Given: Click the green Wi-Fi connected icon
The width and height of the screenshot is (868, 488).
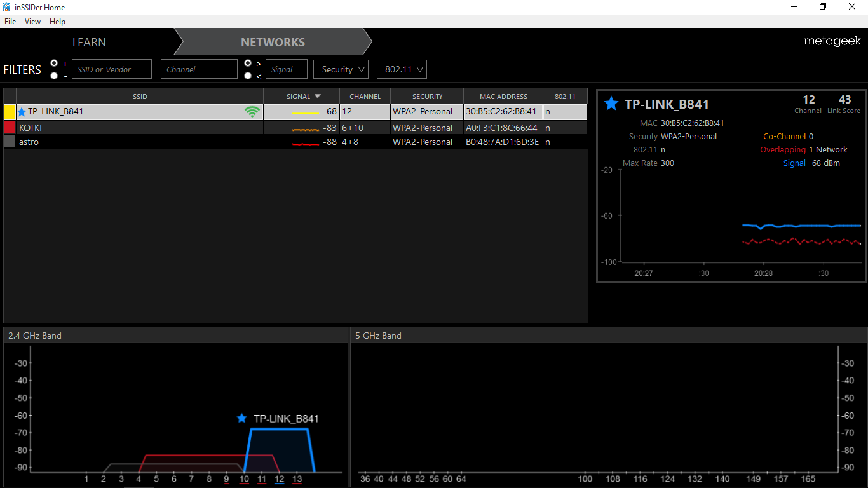Looking at the screenshot, I should [x=252, y=112].
